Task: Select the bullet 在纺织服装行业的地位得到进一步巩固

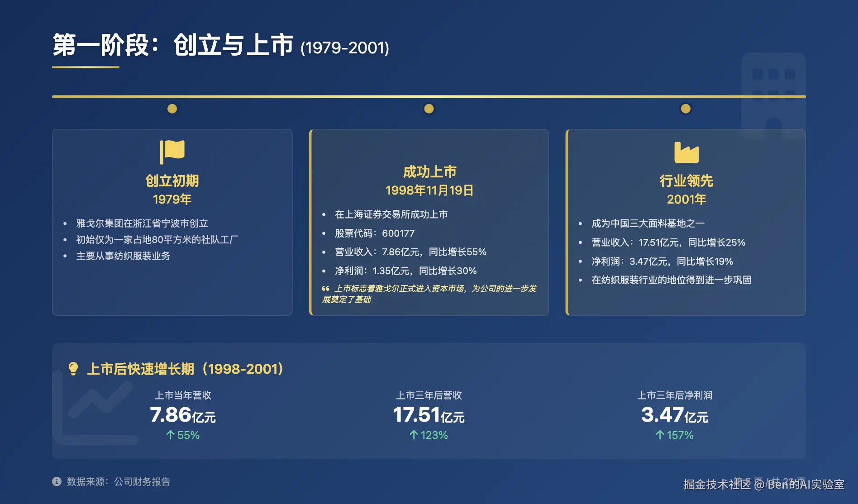Action: click(x=672, y=280)
